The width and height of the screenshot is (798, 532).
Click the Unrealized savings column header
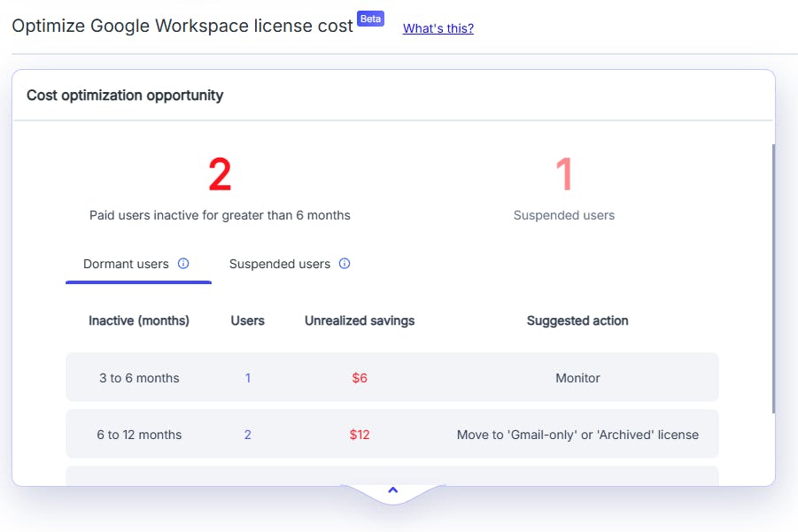coord(360,320)
